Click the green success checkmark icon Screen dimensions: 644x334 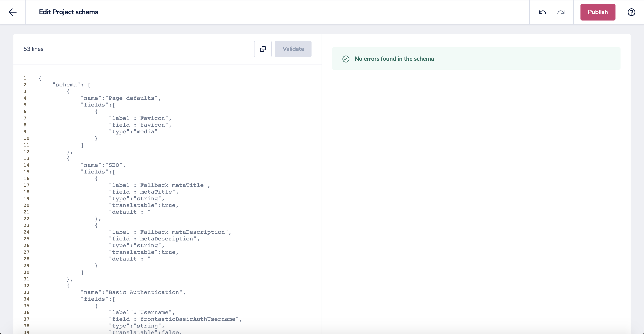point(346,59)
